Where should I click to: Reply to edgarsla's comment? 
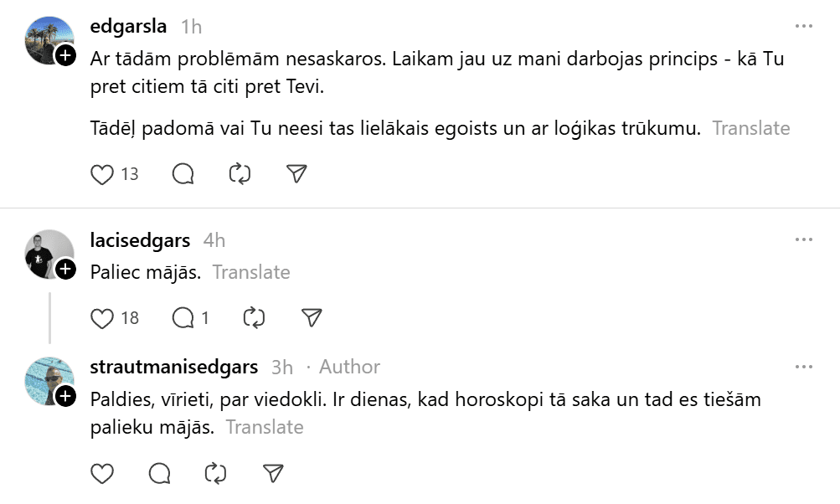183,174
